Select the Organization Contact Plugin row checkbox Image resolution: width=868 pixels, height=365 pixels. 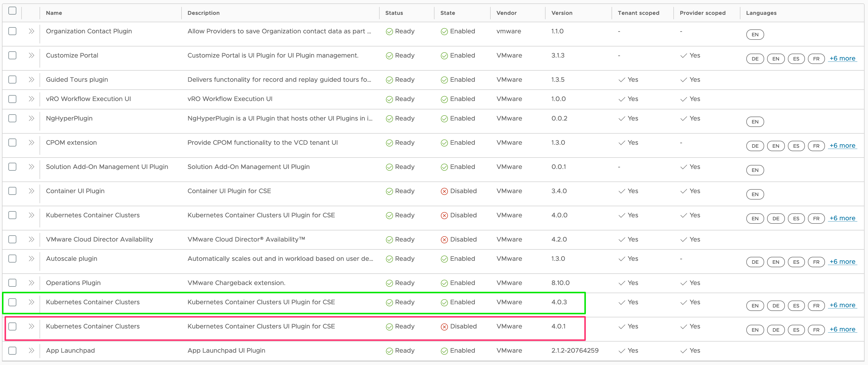(x=12, y=31)
